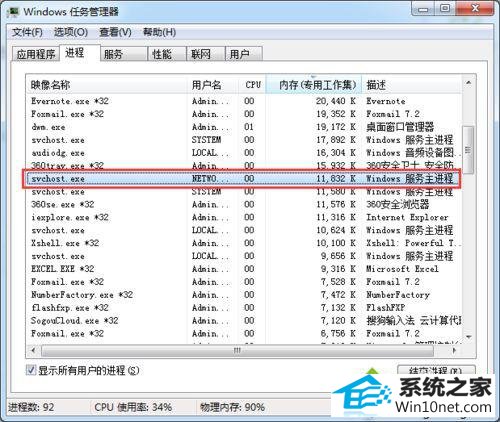Sort by 映像名称 column header
The height and width of the screenshot is (422, 500).
(107, 85)
